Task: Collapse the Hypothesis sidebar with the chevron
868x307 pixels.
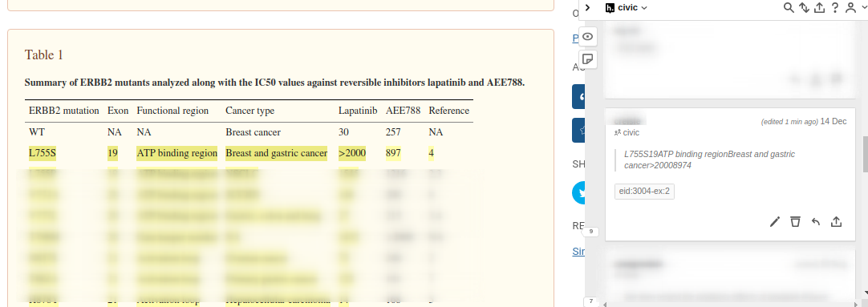Action: tap(588, 8)
